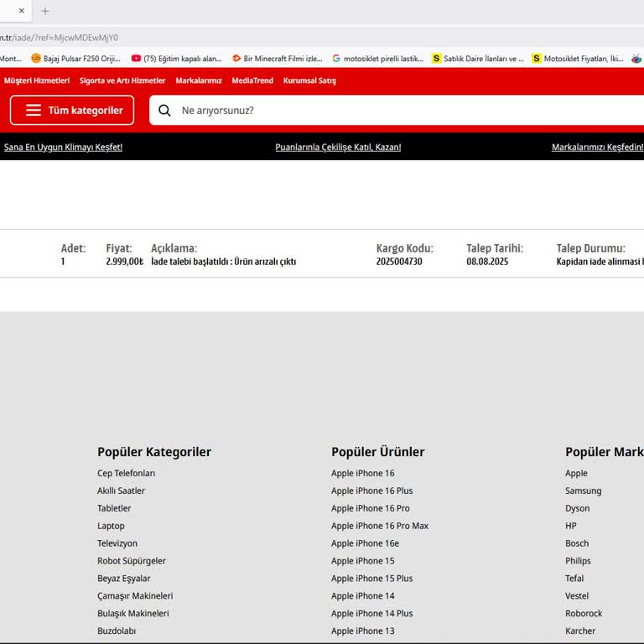This screenshot has height=644, width=644.
Task: Open the Satılık Daire İlanları bookmark
Action: (478, 59)
